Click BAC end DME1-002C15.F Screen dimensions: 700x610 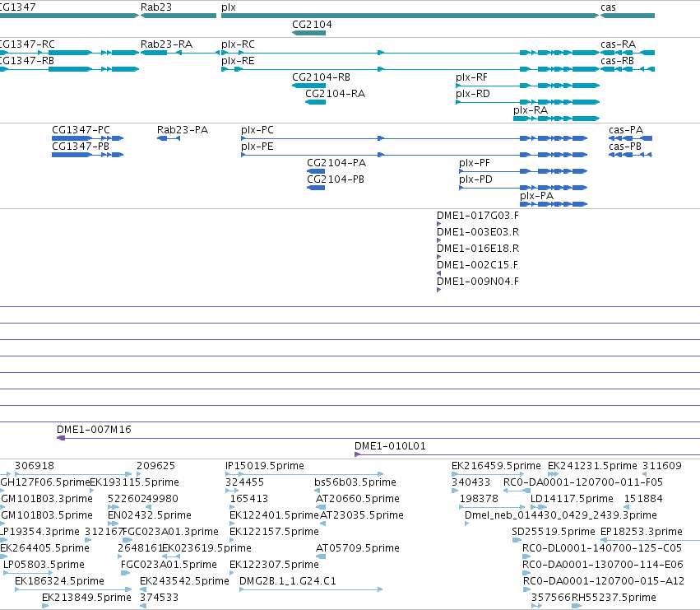point(477,265)
